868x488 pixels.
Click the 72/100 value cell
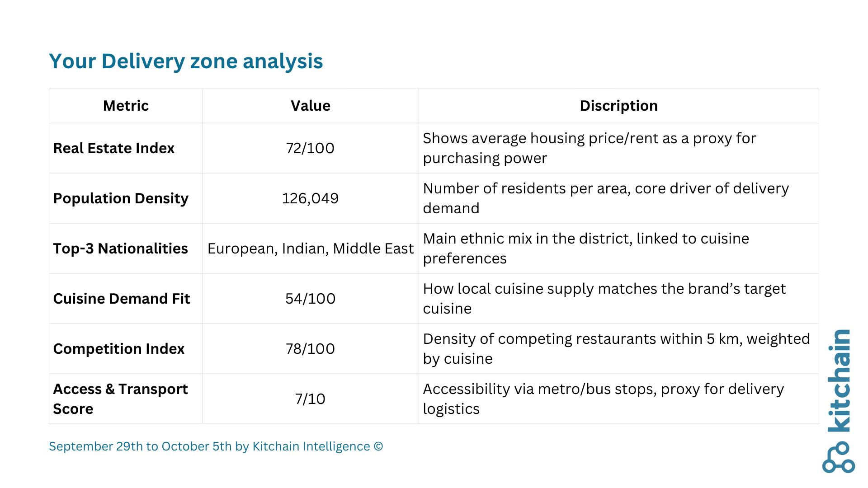(x=310, y=148)
